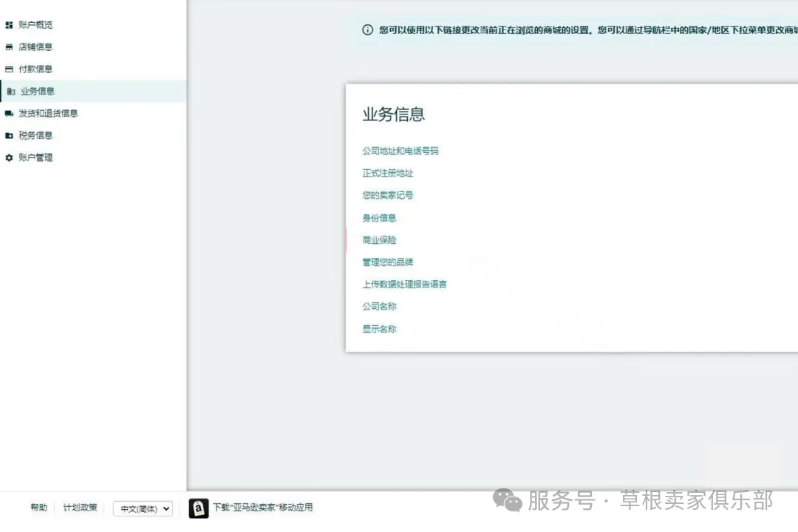Open the 上传数据处理报告语言 link

pyautogui.click(x=405, y=284)
